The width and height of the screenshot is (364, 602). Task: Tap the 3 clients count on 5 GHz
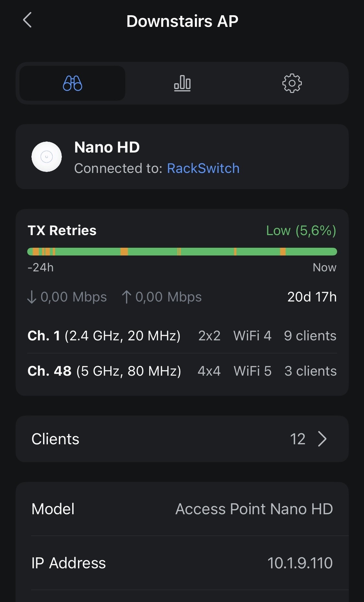click(x=310, y=371)
